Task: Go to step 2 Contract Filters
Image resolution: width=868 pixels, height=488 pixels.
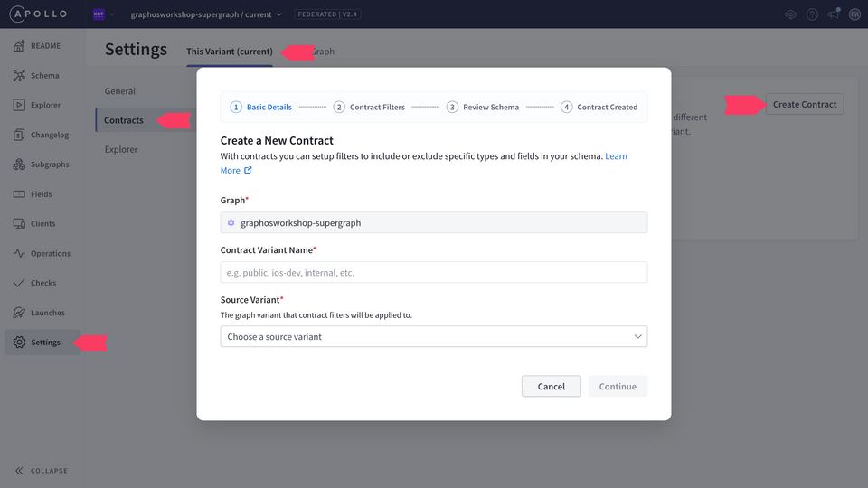Action: 369,107
